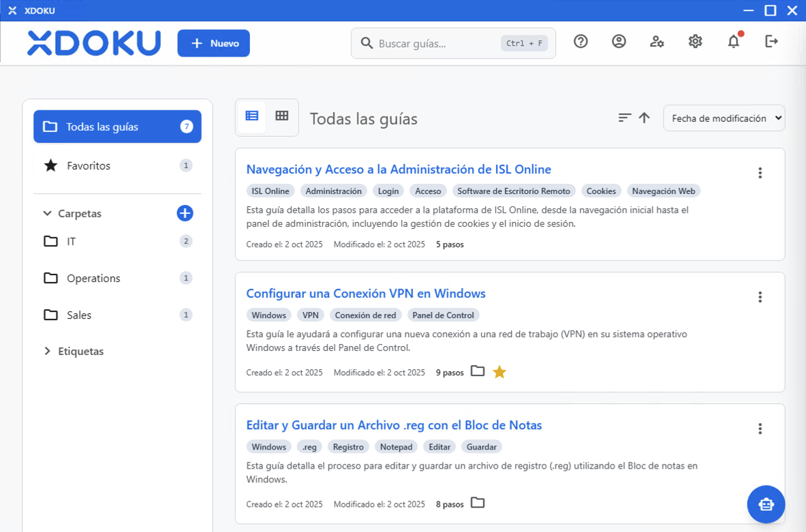Expand the Etiquetas section

coord(47,351)
